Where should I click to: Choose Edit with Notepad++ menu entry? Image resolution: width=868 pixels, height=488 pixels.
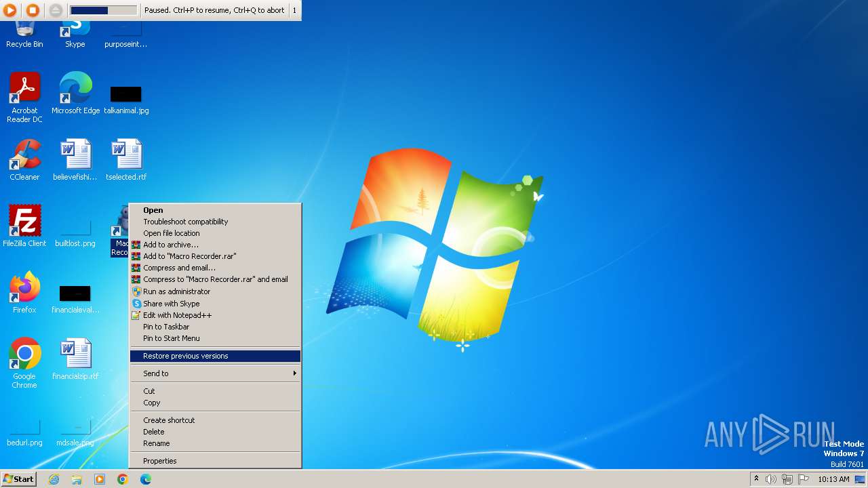tap(215, 315)
